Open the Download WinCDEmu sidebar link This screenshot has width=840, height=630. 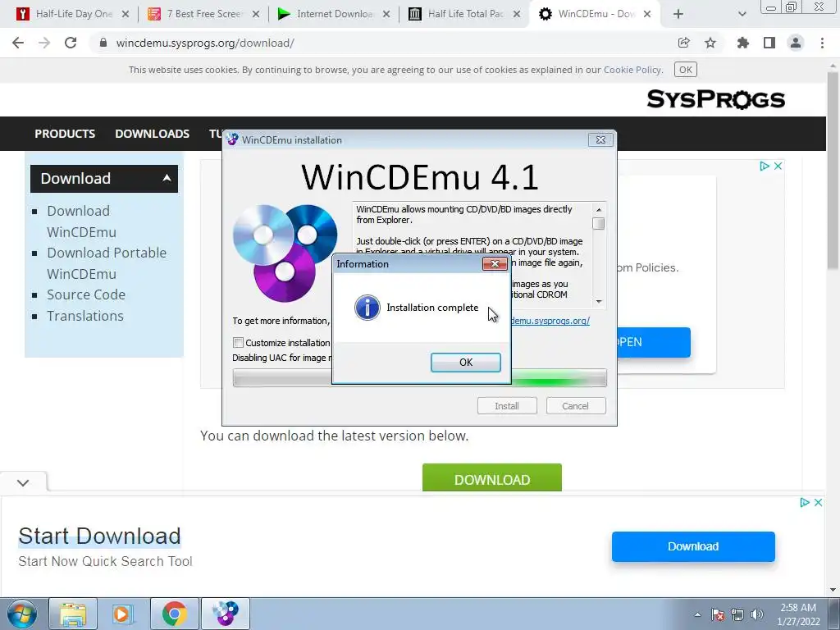[x=81, y=221]
